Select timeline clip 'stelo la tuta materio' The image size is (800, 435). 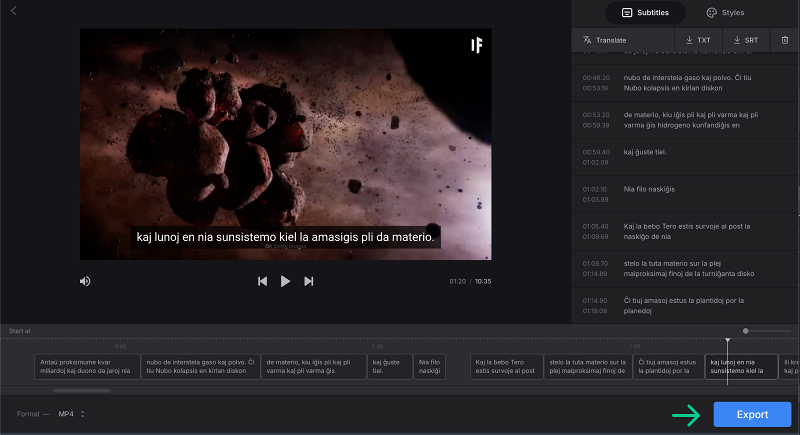tap(588, 367)
